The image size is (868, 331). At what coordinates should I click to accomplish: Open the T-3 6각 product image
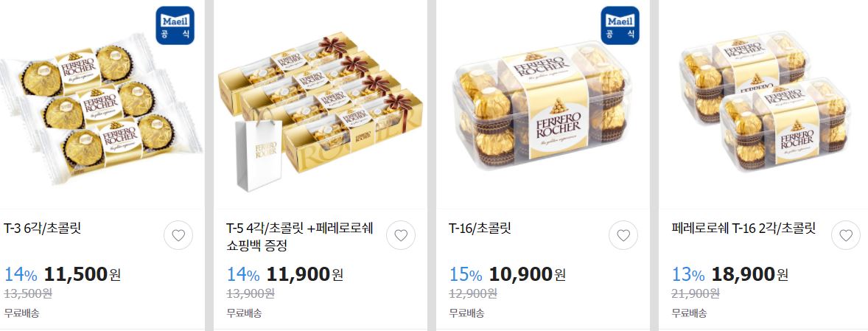coord(102,105)
